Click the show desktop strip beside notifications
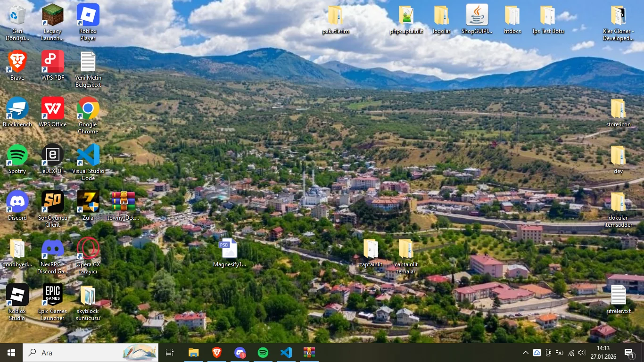 pos(643,353)
